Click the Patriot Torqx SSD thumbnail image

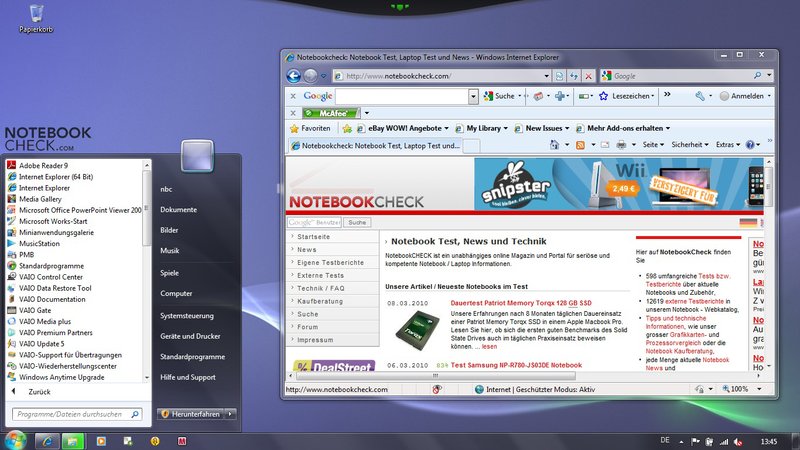(417, 331)
